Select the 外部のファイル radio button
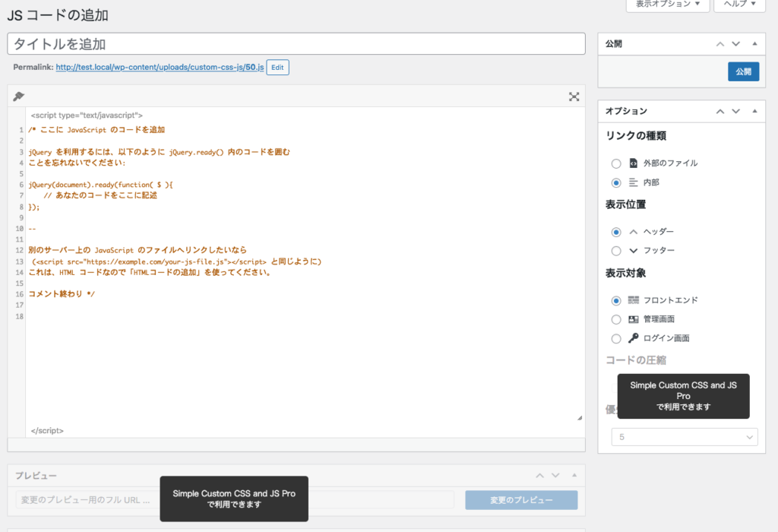 616,163
